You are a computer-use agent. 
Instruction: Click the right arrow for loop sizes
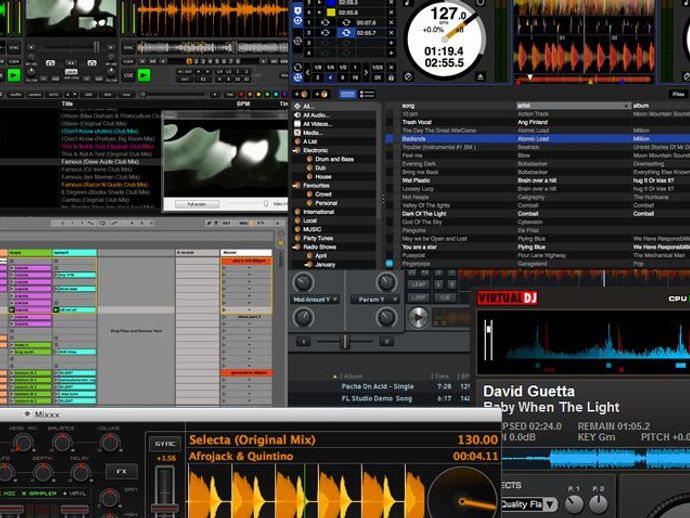(366, 72)
